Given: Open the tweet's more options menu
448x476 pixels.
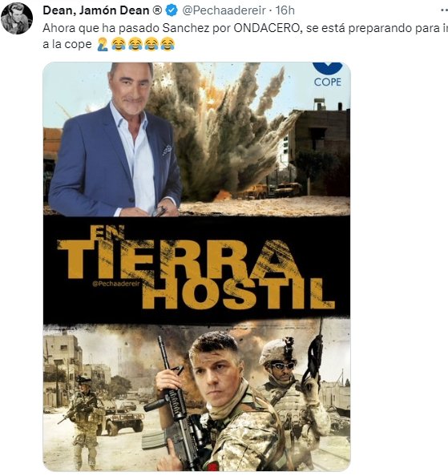Looking at the screenshot, I should [x=444, y=10].
